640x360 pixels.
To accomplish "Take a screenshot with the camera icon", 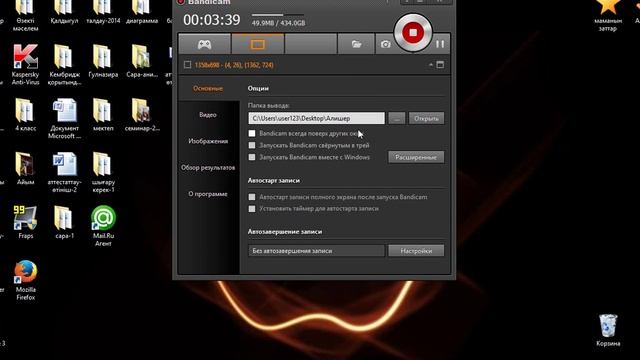I will pyautogui.click(x=385, y=44).
